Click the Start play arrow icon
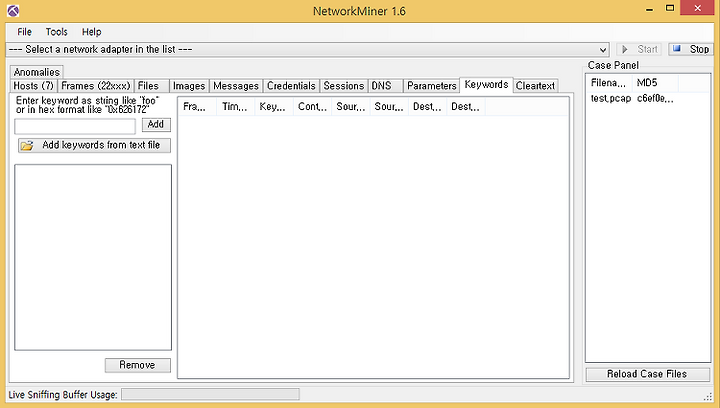Screen dimensions: 720x408 click(x=624, y=49)
